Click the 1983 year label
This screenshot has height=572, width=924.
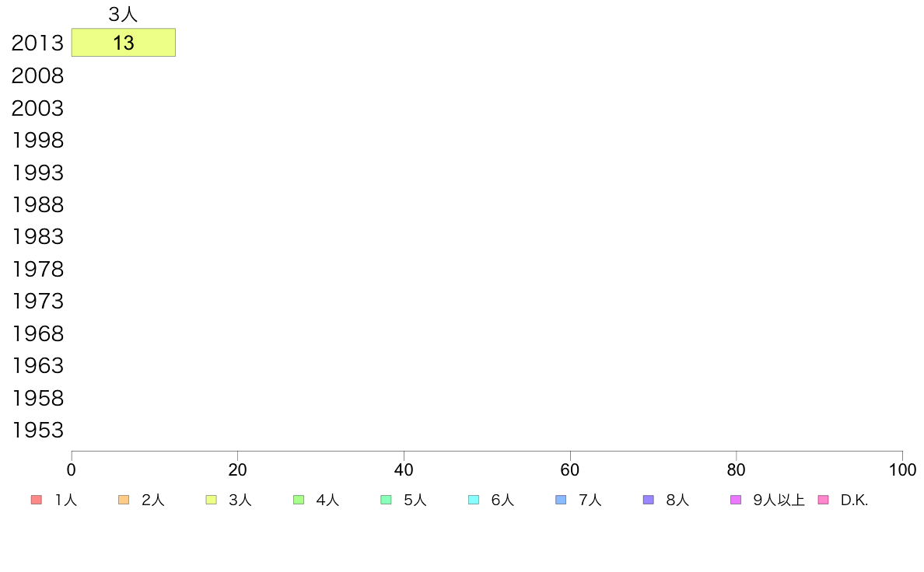coord(37,237)
